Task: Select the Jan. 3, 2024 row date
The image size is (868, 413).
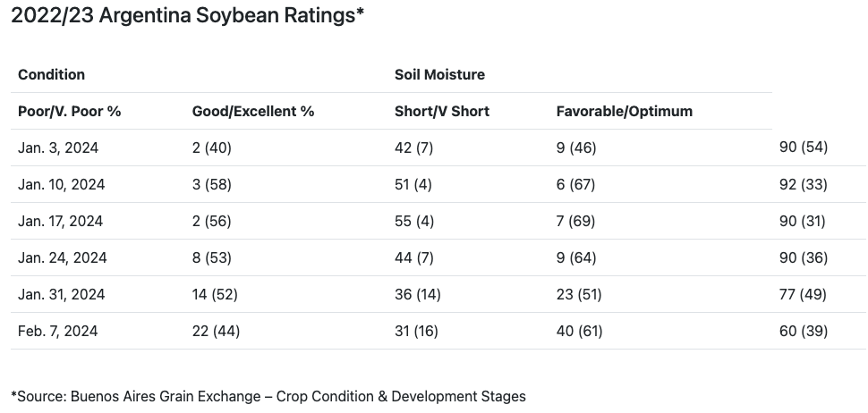Action: tap(58, 147)
